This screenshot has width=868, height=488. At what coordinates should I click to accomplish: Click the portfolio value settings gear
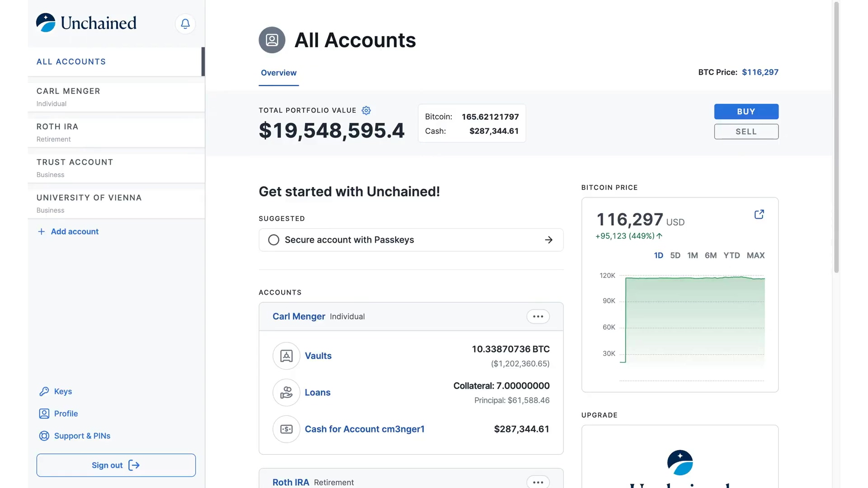(366, 110)
